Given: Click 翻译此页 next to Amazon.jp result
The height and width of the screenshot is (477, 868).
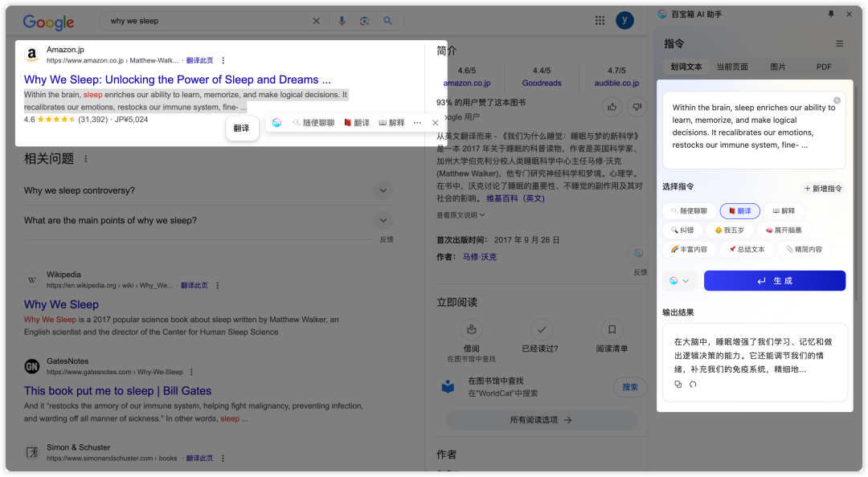Looking at the screenshot, I should pyautogui.click(x=200, y=60).
